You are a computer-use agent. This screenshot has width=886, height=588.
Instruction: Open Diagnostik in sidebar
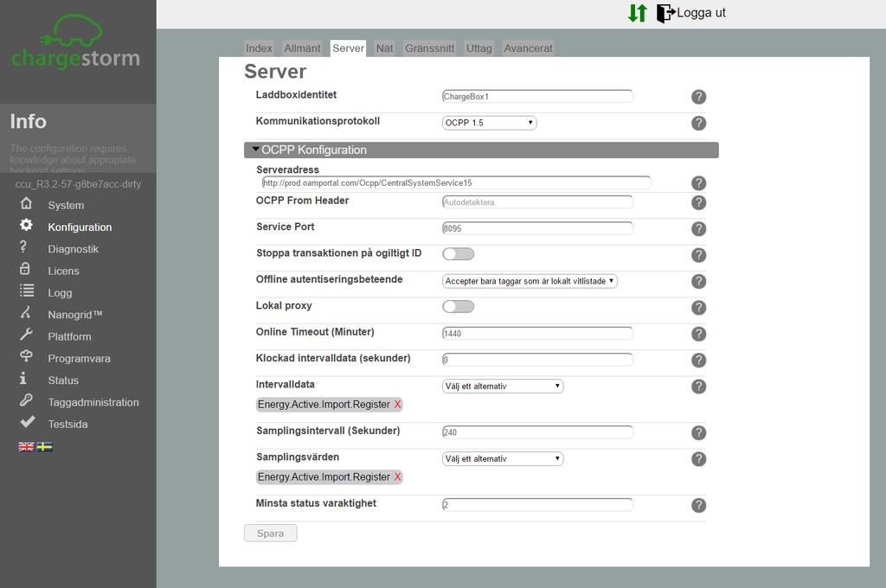pyautogui.click(x=73, y=249)
